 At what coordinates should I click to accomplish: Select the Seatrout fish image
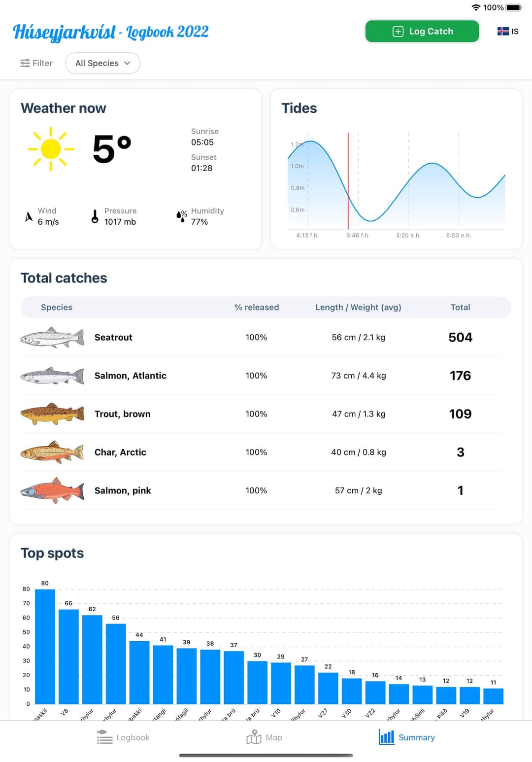(52, 338)
